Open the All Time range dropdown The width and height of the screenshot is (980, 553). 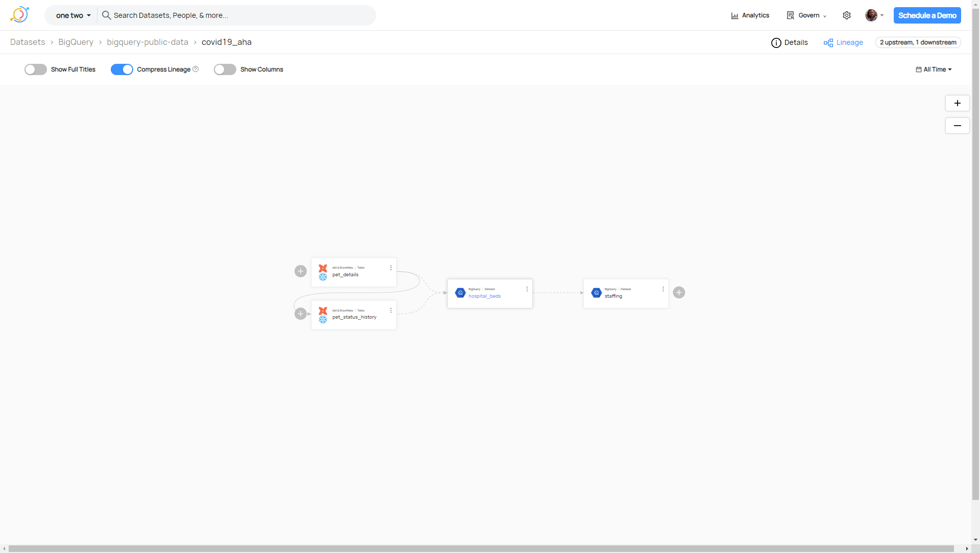point(934,69)
